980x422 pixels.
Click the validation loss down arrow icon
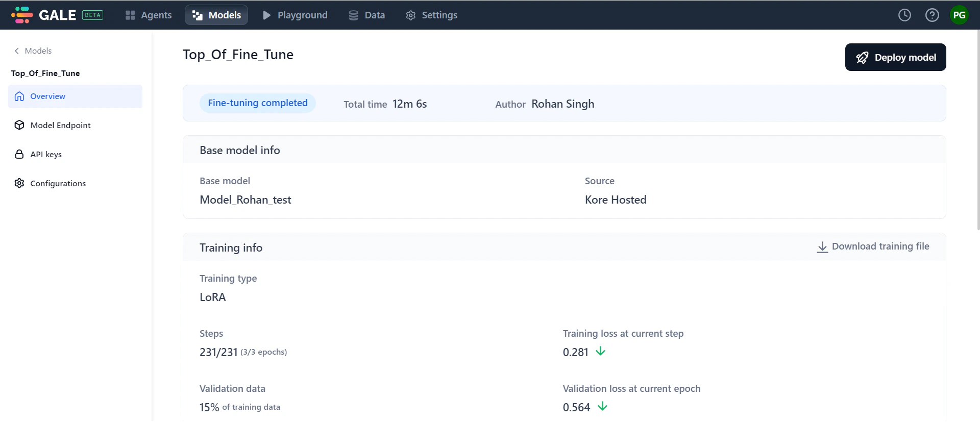click(x=602, y=406)
